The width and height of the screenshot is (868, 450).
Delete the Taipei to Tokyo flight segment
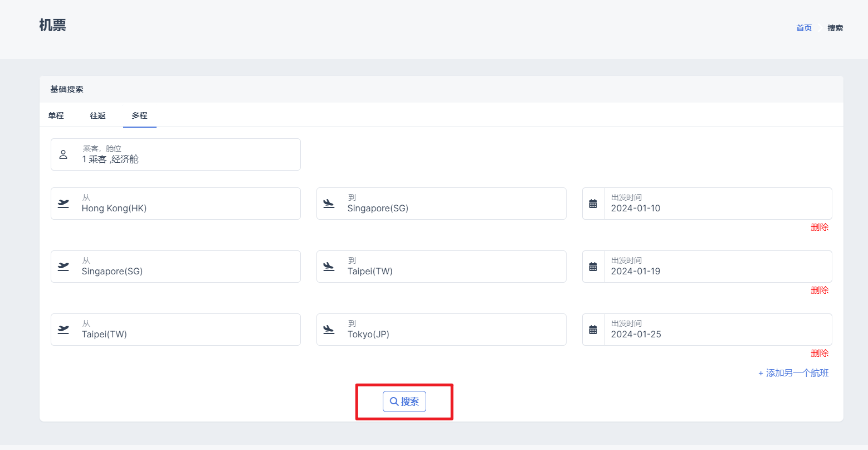pyautogui.click(x=820, y=353)
